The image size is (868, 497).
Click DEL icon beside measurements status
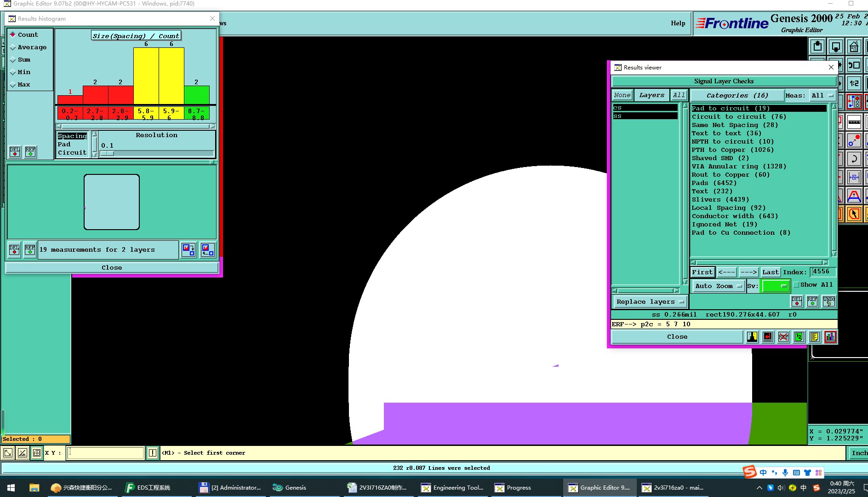click(x=14, y=250)
